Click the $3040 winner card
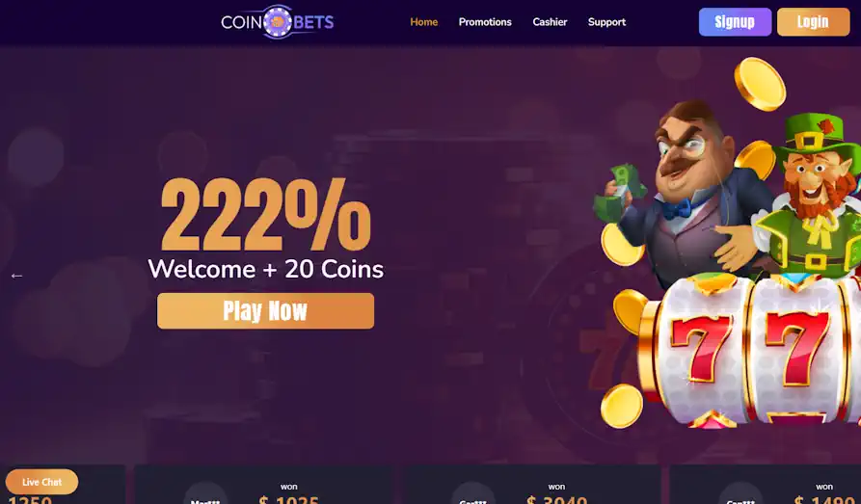The width and height of the screenshot is (861, 504). (x=532, y=485)
